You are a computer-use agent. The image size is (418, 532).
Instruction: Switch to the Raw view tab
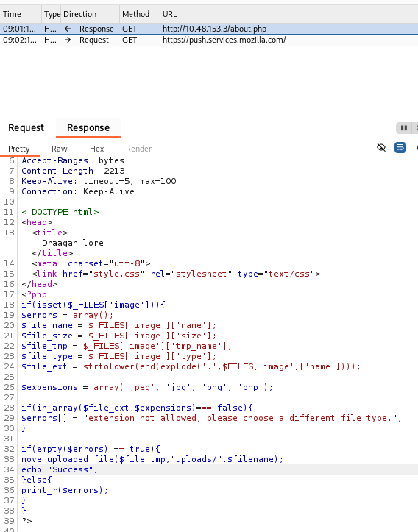click(x=60, y=149)
